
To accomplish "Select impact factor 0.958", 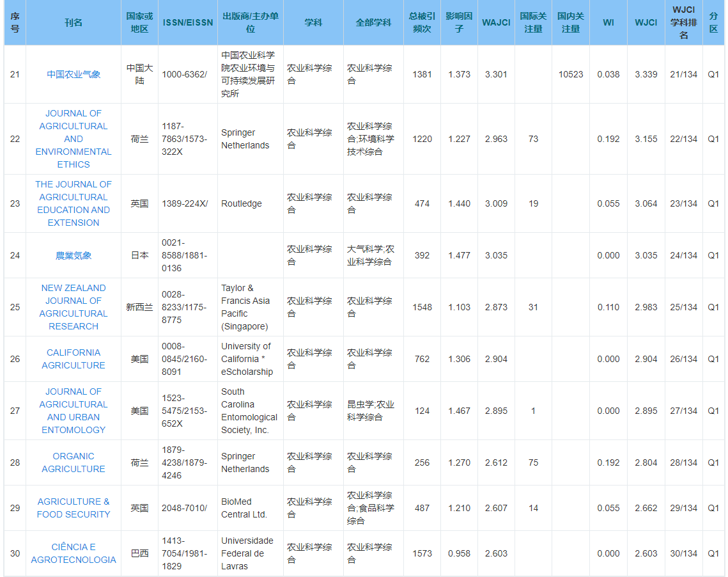I will 459,553.
